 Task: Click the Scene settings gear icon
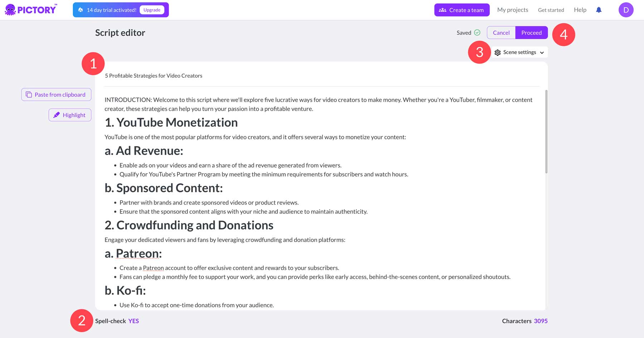point(498,52)
